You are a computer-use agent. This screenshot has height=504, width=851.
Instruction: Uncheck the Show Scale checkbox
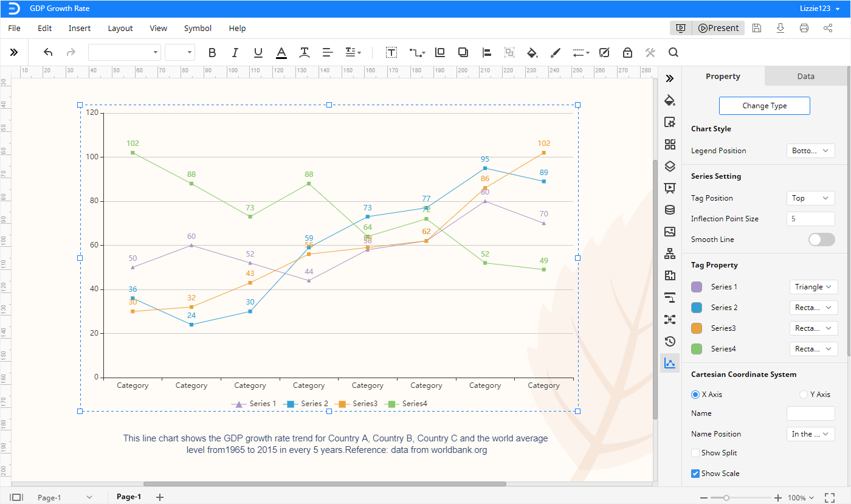point(695,474)
